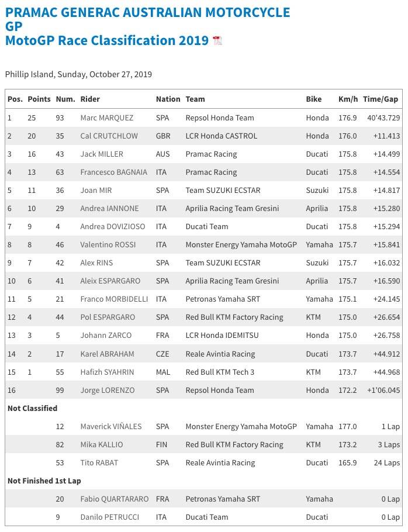Viewport: 408px width, 532px height.
Task: Click the Monster Energy Yamaha MotoGP team for Rossi
Action: pyautogui.click(x=241, y=244)
